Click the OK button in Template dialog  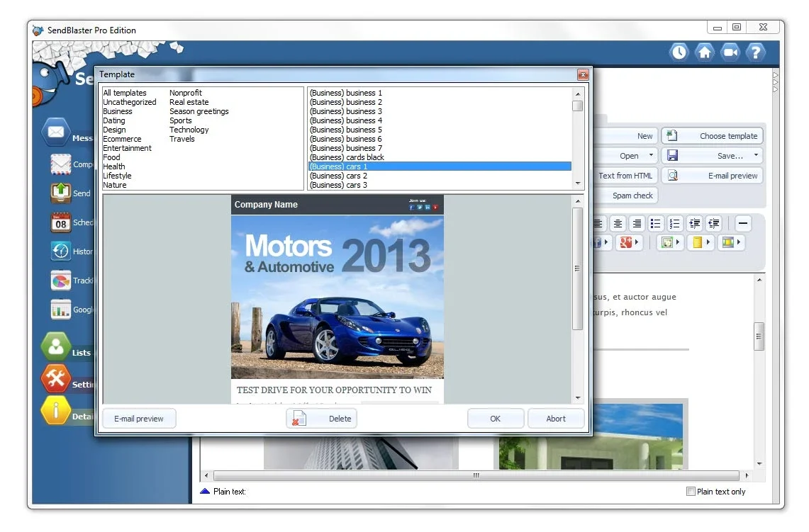(496, 419)
